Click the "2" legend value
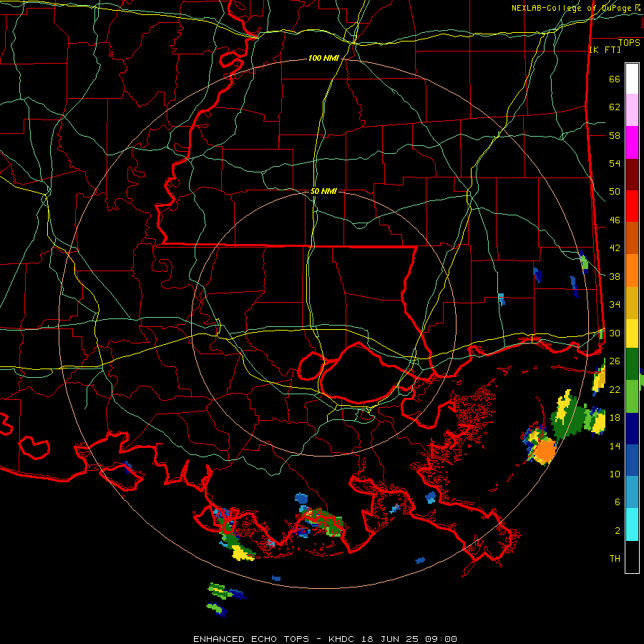 [x=618, y=531]
